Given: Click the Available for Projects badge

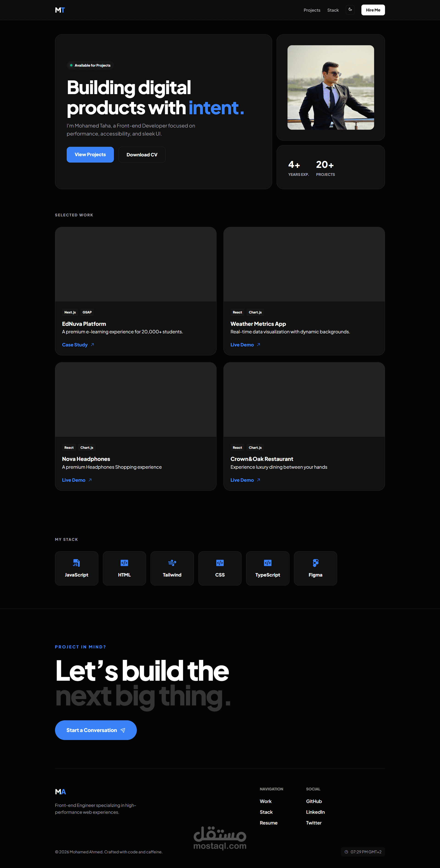Looking at the screenshot, I should [90, 65].
